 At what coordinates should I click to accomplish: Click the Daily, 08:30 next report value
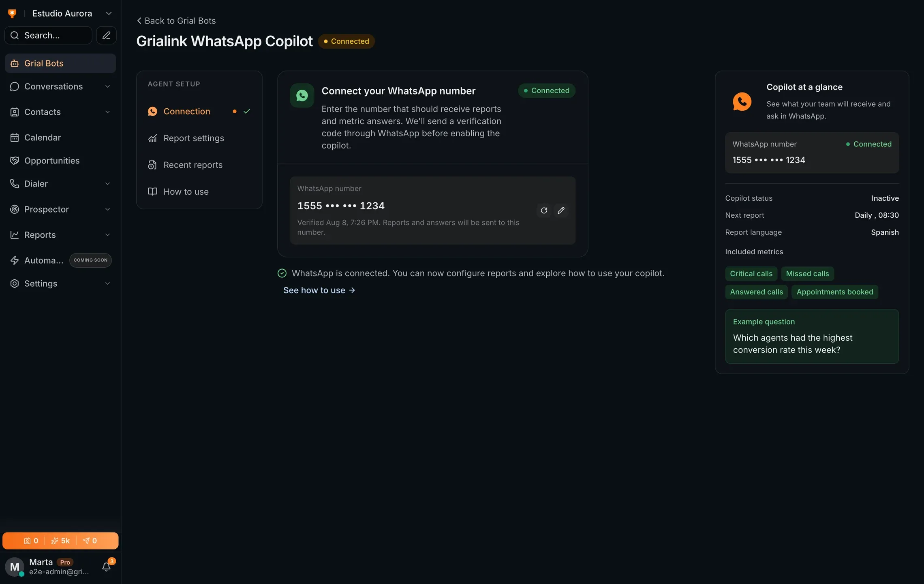(877, 215)
